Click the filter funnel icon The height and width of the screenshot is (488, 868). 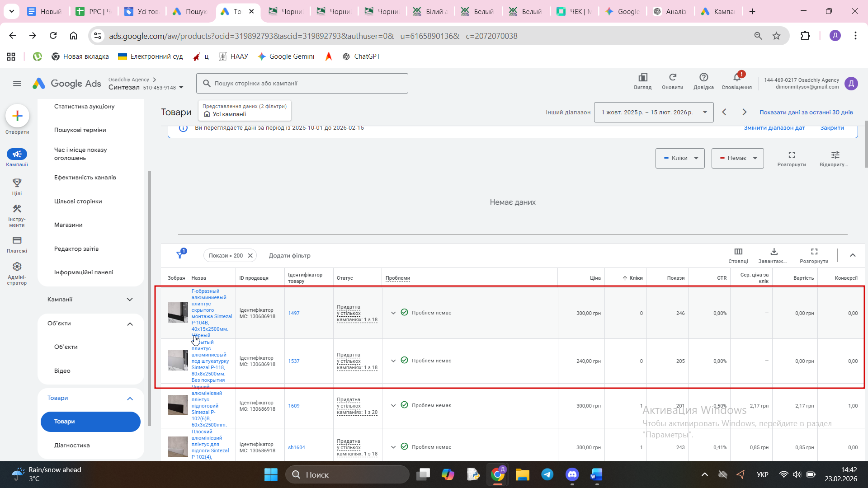(x=180, y=255)
